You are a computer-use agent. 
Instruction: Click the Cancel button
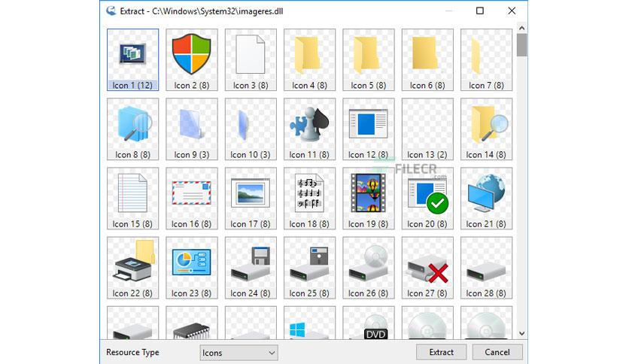(x=497, y=352)
